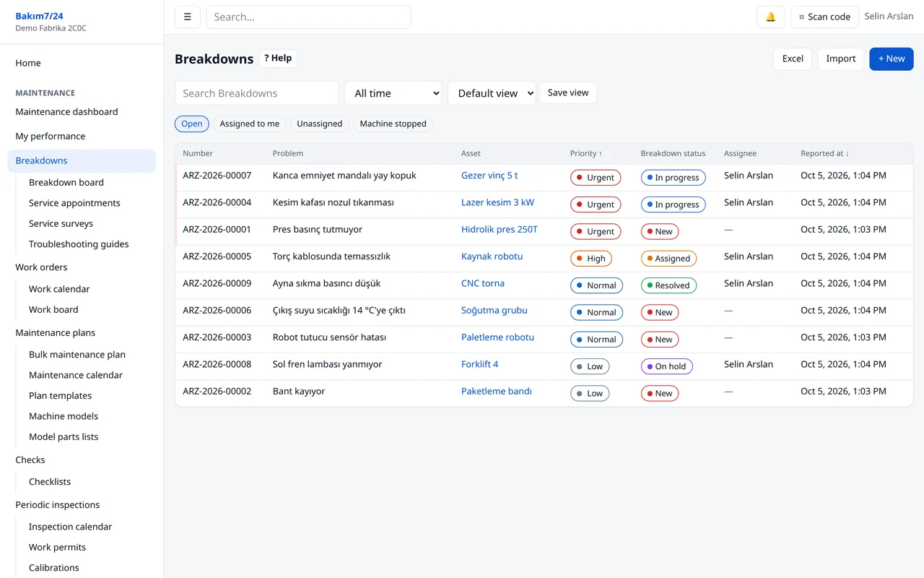The height and width of the screenshot is (578, 924).
Task: Open Bulk maintenance plan sub-item
Action: tap(77, 355)
